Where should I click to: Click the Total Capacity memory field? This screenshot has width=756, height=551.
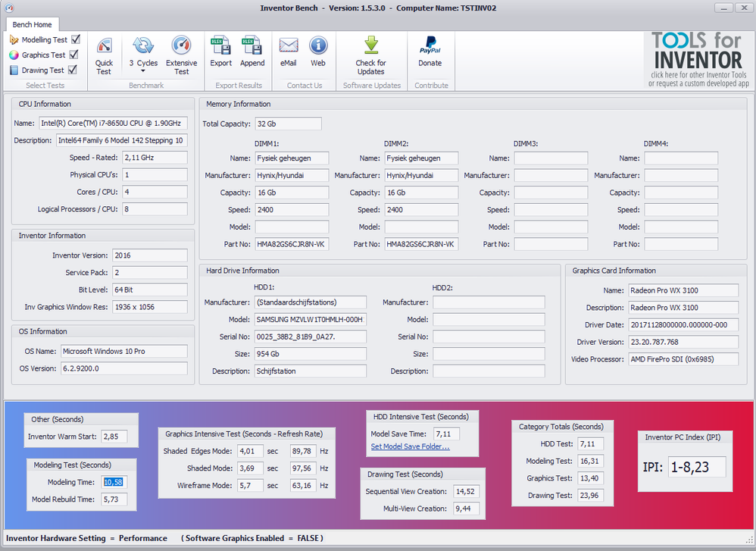point(288,124)
